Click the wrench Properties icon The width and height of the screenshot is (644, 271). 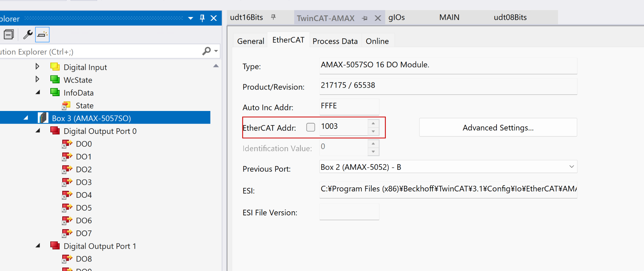(x=28, y=35)
